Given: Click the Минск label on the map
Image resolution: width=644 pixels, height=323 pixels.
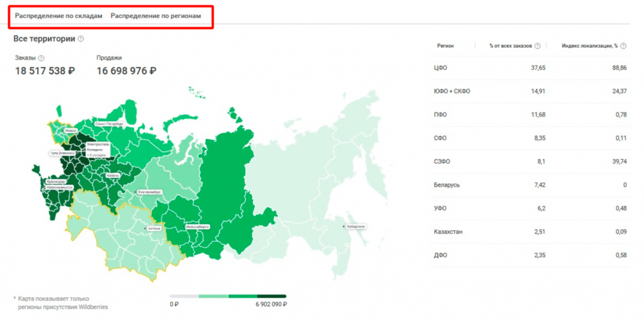Looking at the screenshot, I should [x=70, y=130].
